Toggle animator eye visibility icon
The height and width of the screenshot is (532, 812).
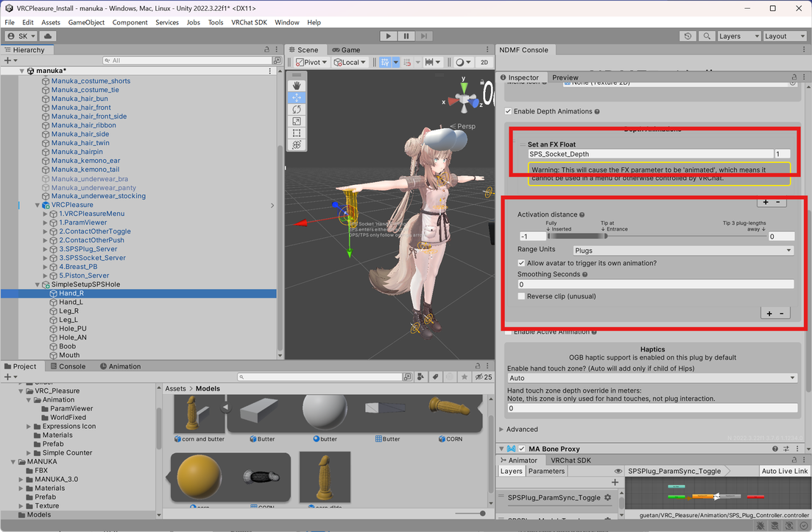click(x=618, y=471)
